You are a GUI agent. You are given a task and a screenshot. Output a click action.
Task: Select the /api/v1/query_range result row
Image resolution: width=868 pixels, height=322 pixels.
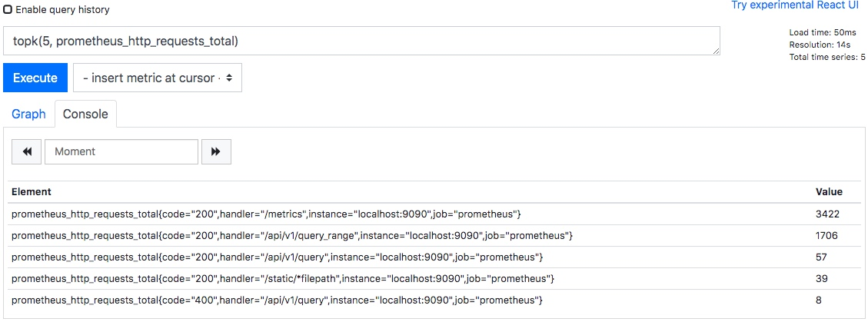tap(292, 234)
